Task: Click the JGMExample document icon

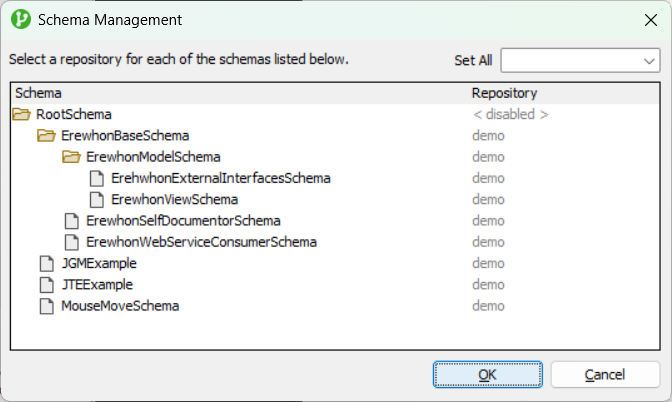Action: [45, 263]
